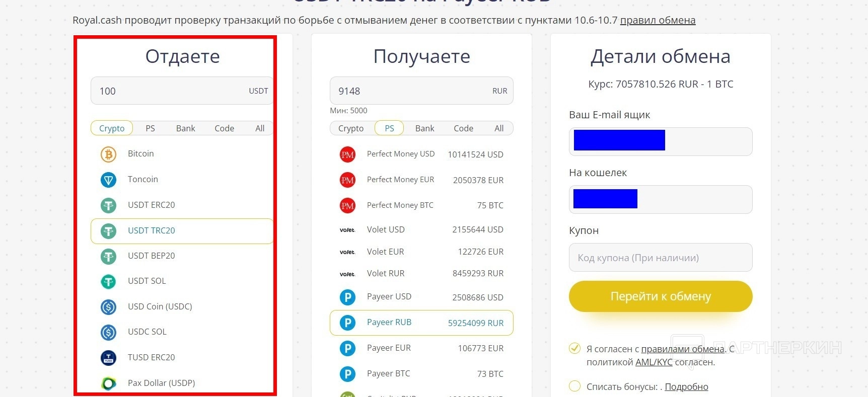The image size is (868, 397).
Task: Click the Отдаете amount field showing 100
Action: coord(182,91)
